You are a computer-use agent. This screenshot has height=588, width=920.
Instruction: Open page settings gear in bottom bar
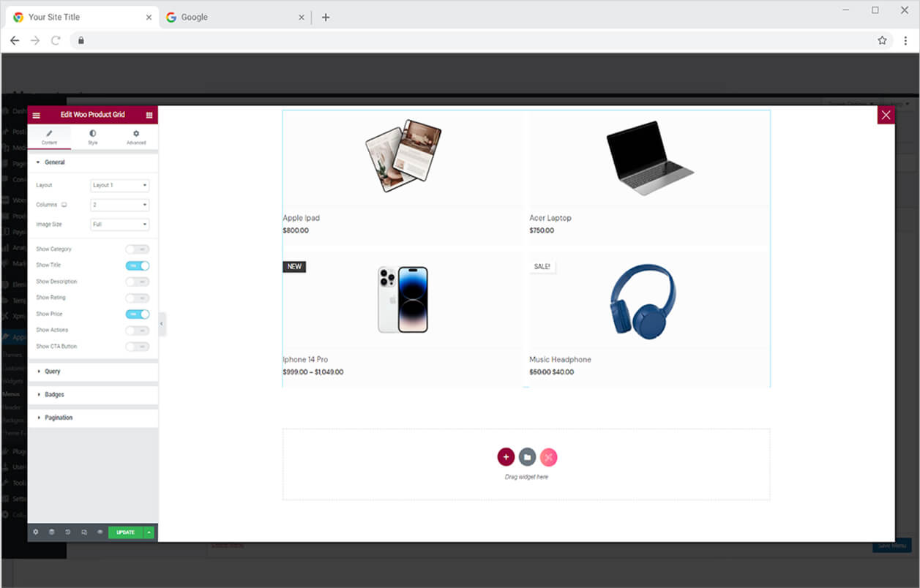click(36, 532)
